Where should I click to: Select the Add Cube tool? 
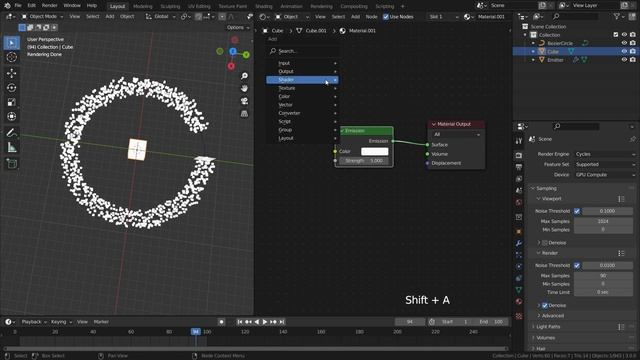[x=11, y=163]
